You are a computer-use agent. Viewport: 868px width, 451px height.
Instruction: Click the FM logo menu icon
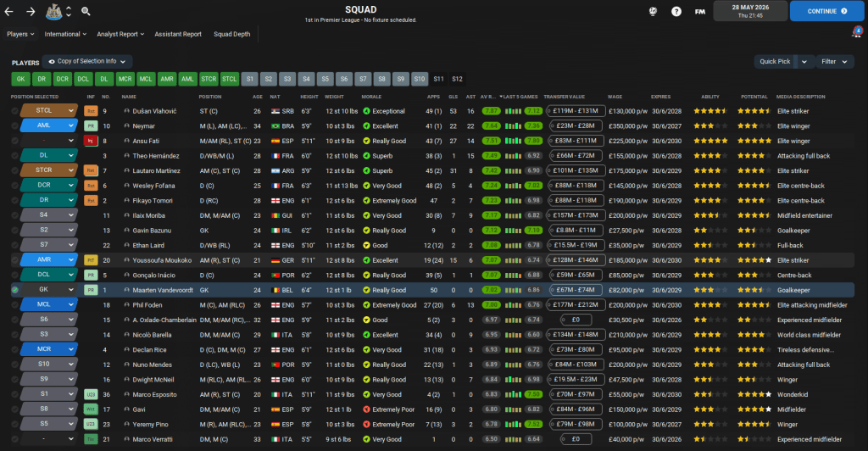point(700,12)
